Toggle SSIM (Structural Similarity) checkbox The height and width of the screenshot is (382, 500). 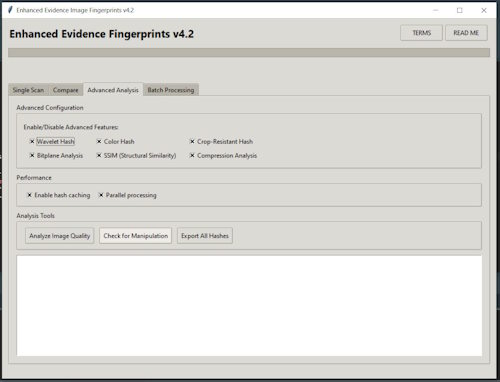click(x=136, y=155)
